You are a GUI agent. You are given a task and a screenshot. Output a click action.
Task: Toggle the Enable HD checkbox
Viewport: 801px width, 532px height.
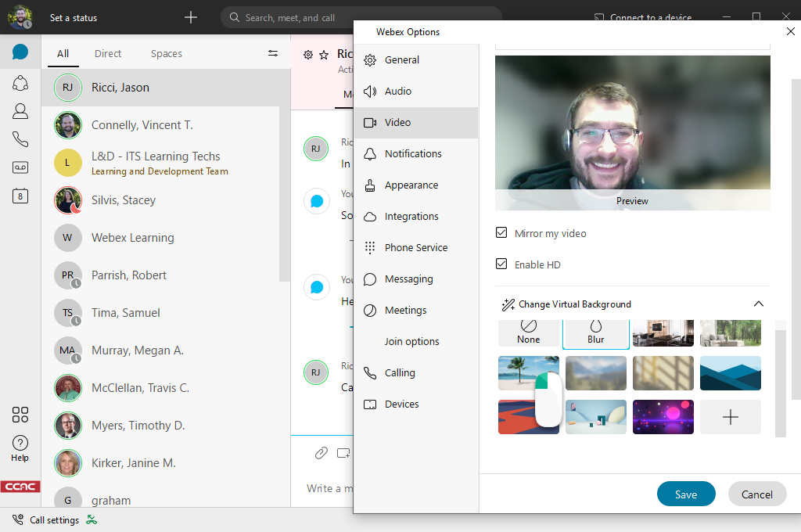[x=501, y=264]
